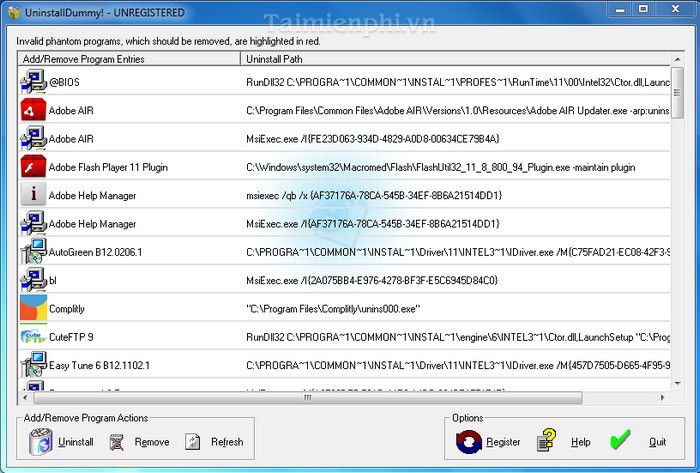Click the UninstallDummy title bar app icon

click(x=14, y=12)
